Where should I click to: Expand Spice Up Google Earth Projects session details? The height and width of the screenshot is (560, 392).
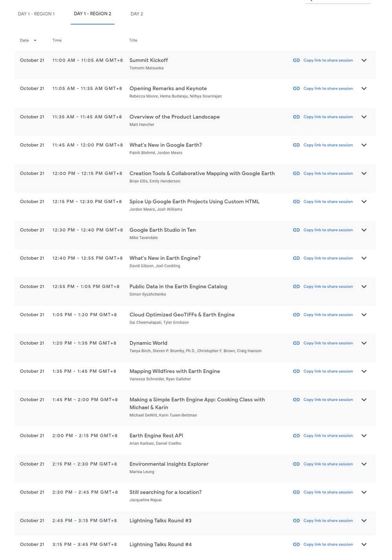364,202
